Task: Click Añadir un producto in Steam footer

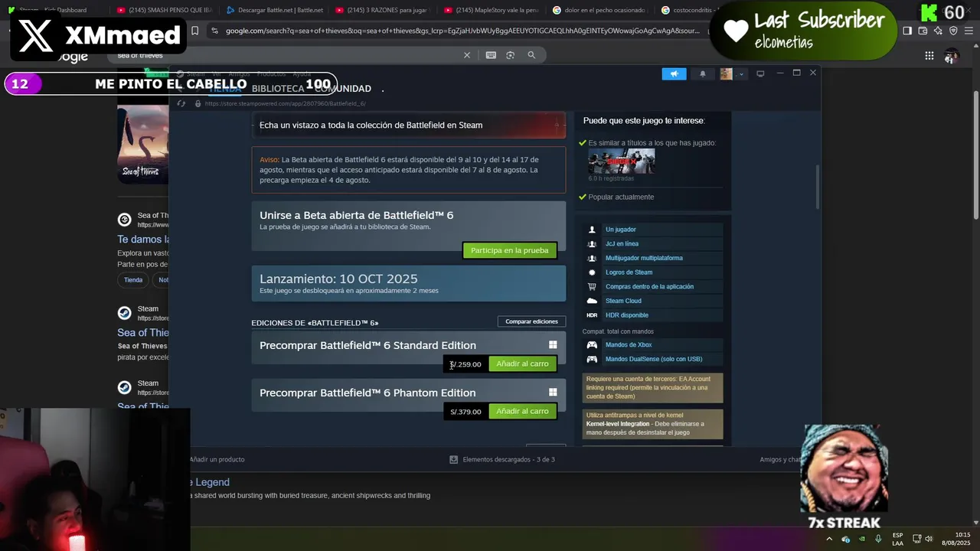Action: tap(217, 459)
